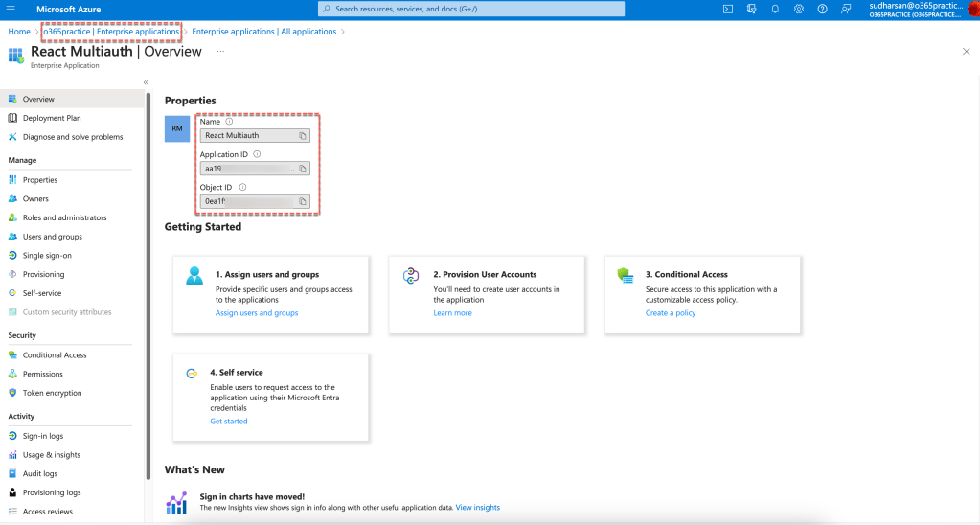Click the Create a policy link
The image size is (980, 525).
(x=671, y=313)
